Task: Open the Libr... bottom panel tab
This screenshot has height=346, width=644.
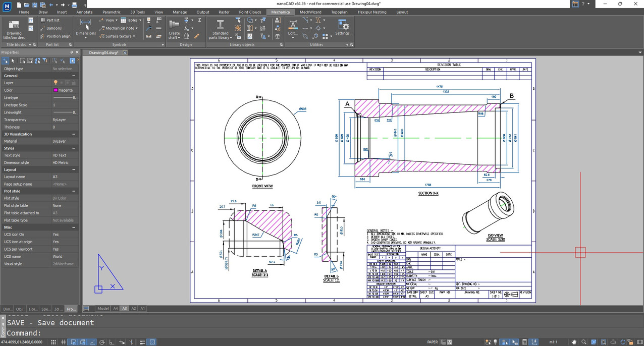Action: click(x=33, y=309)
